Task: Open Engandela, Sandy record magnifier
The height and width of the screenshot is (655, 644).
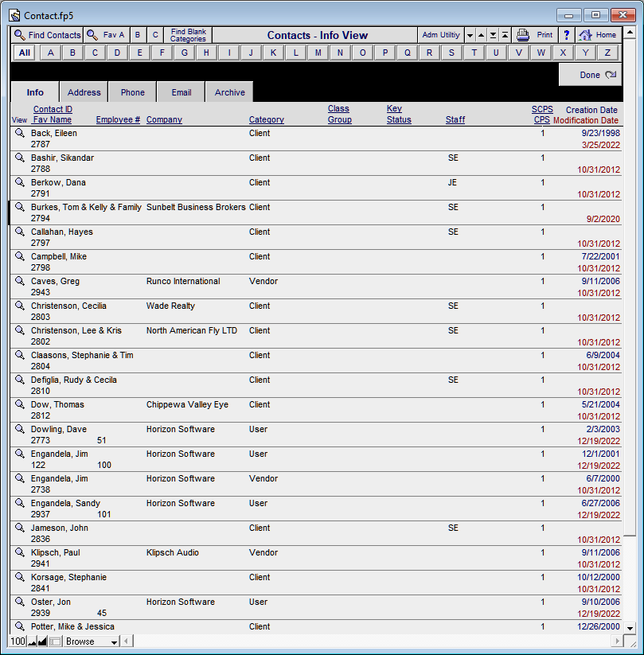Action: click(20, 503)
